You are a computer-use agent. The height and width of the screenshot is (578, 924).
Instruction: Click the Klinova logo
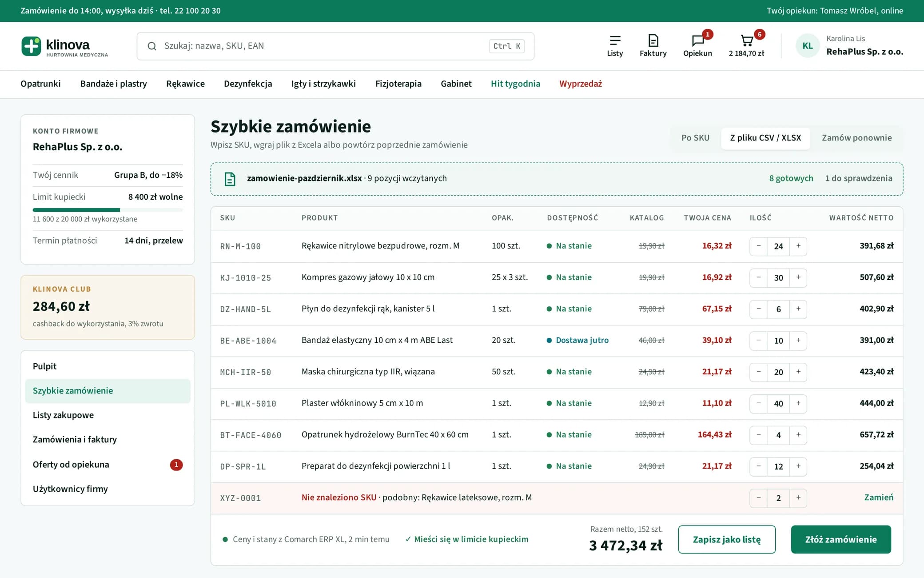(65, 46)
